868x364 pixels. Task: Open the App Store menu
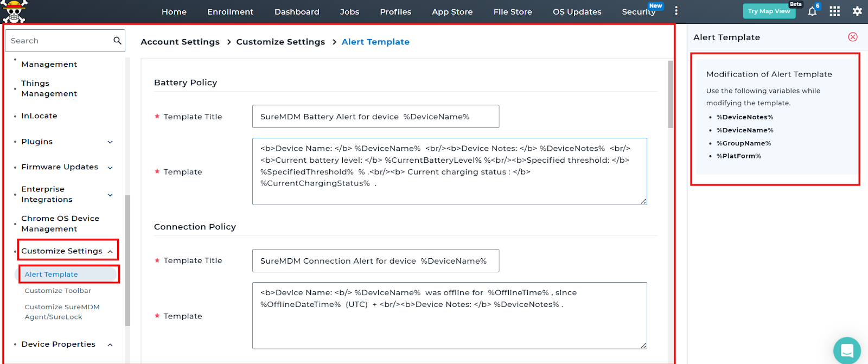[452, 12]
